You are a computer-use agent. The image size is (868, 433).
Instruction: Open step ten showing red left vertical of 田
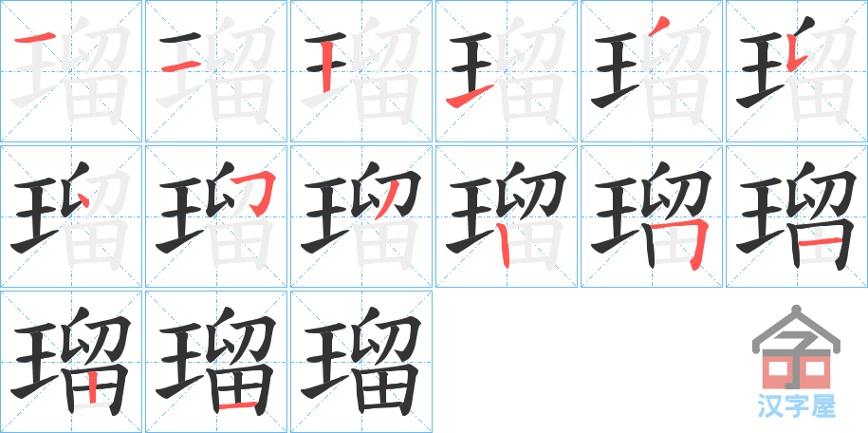coord(506,216)
